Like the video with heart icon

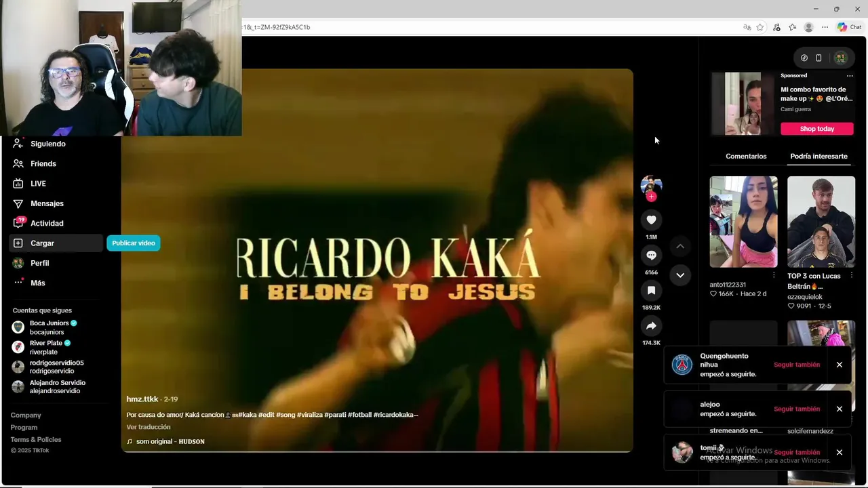pyautogui.click(x=651, y=220)
